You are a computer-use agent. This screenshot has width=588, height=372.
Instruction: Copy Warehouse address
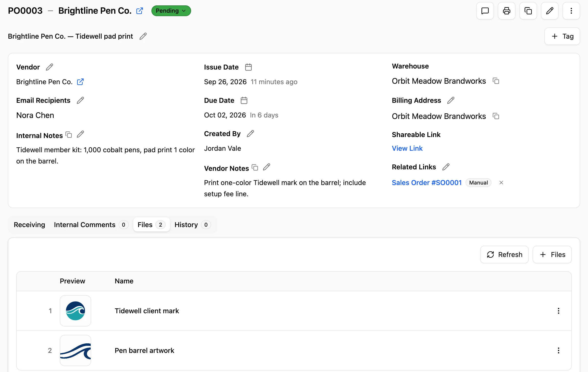point(496,81)
